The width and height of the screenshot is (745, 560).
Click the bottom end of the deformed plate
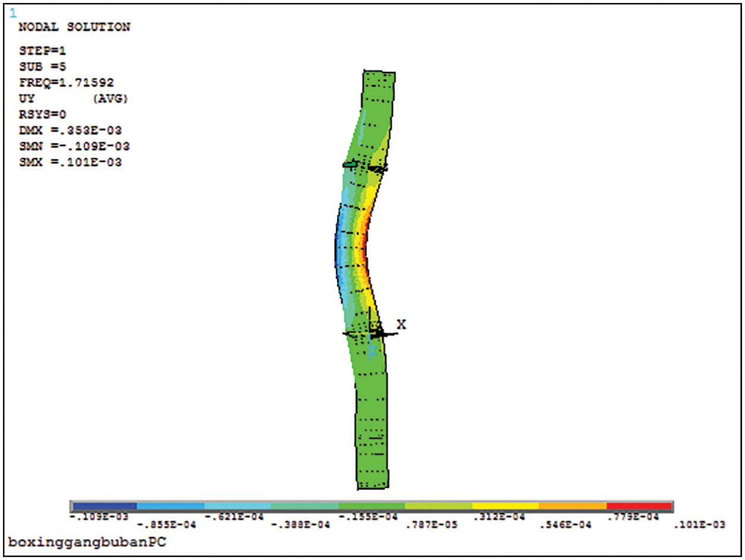click(x=372, y=483)
